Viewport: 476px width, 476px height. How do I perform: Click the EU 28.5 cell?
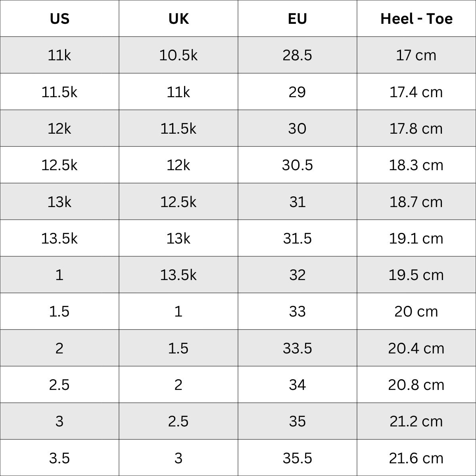click(x=297, y=55)
